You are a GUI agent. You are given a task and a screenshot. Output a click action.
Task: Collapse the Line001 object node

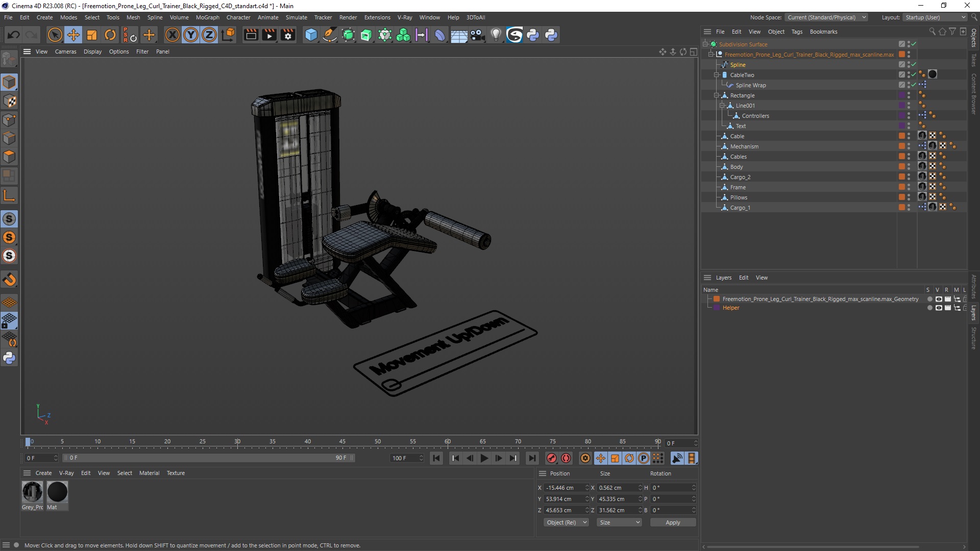tap(722, 106)
